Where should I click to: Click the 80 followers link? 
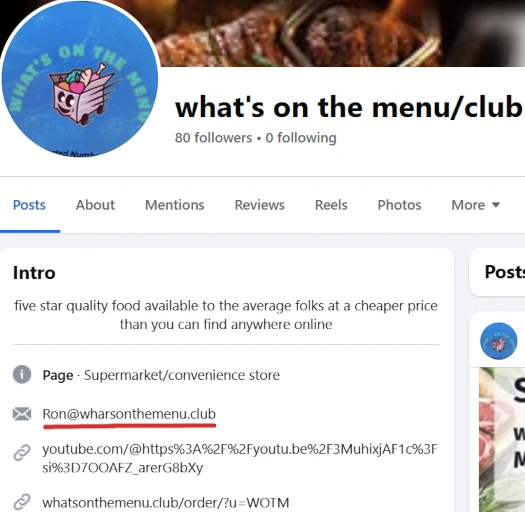click(x=213, y=138)
